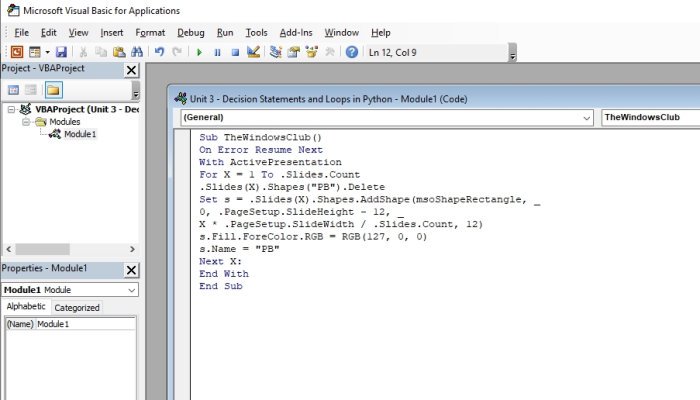Image resolution: width=700 pixels, height=400 pixels.
Task: Click the 'Ln 12, Col 9' position indicator
Action: click(x=392, y=53)
